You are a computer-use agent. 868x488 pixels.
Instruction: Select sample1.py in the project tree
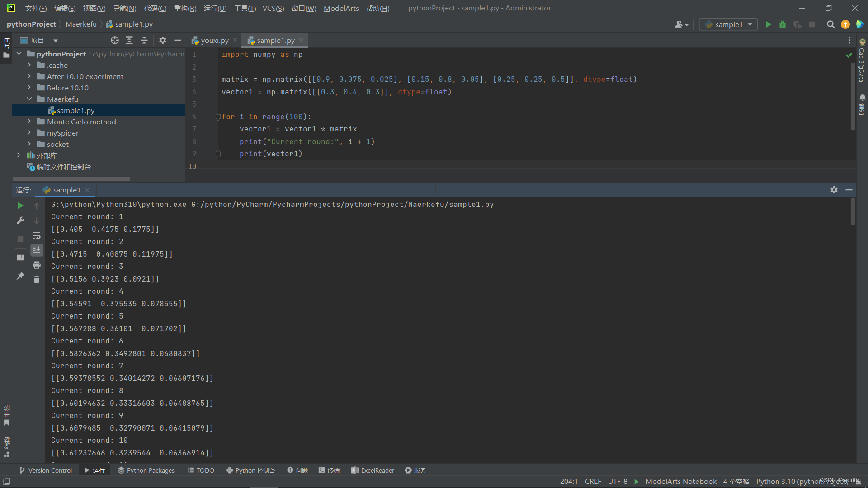point(75,110)
